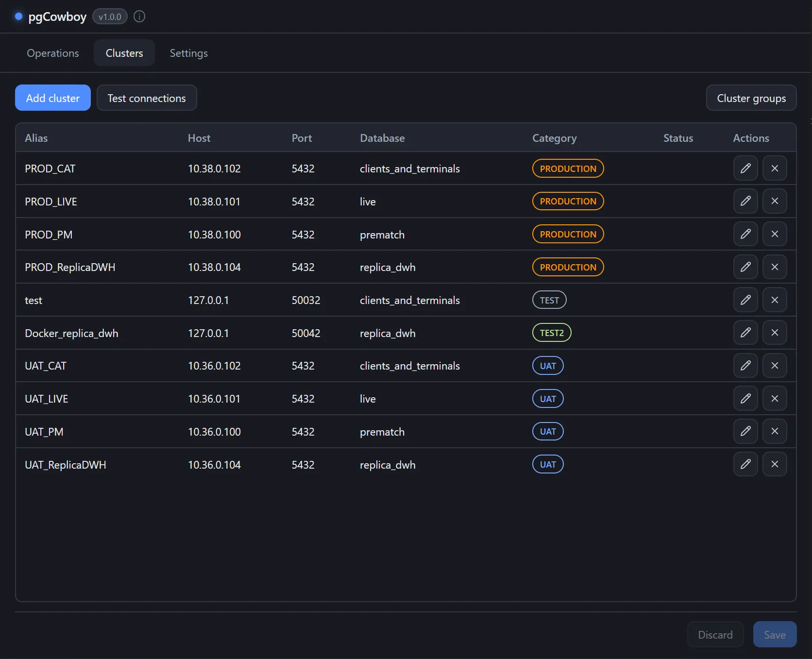Click the UAT badge in UAT_ReplicaDWH row
812x659 pixels.
point(548,464)
